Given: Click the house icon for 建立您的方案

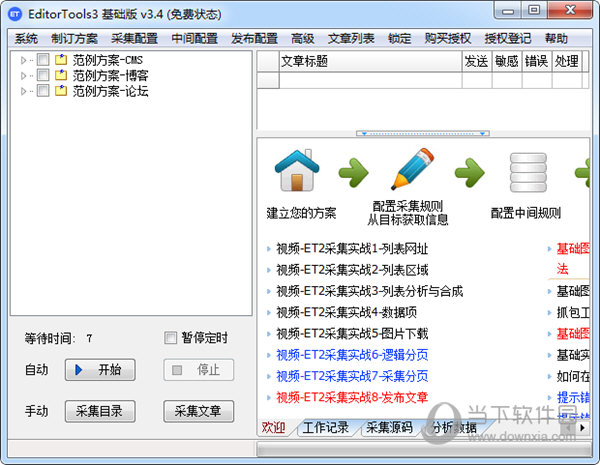Looking at the screenshot, I should tap(297, 171).
